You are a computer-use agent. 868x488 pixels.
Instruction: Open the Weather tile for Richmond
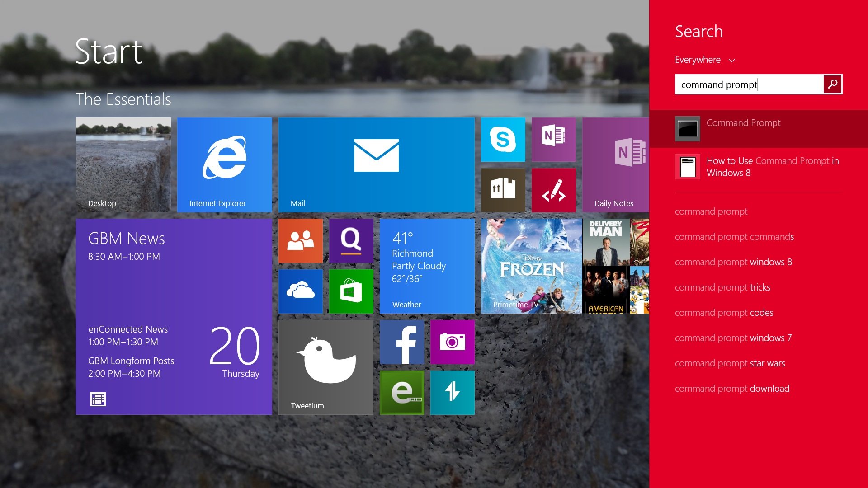pyautogui.click(x=427, y=266)
